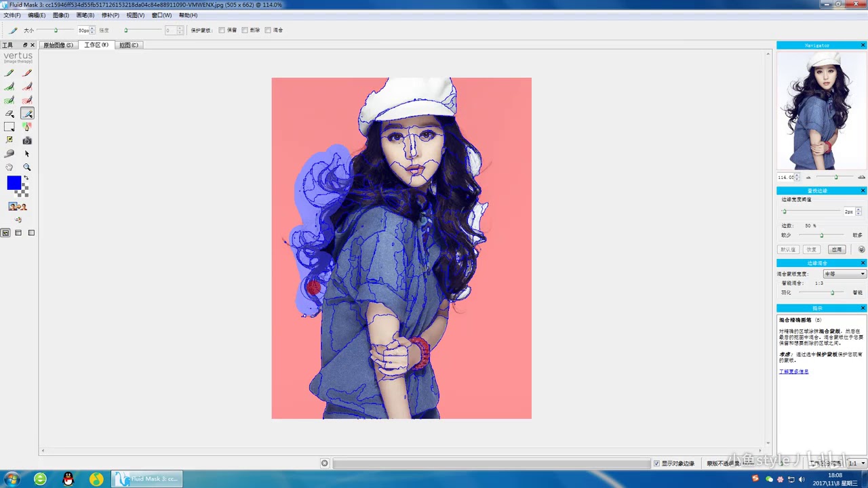
Task: Open the 了解更多信息 link
Action: (793, 371)
